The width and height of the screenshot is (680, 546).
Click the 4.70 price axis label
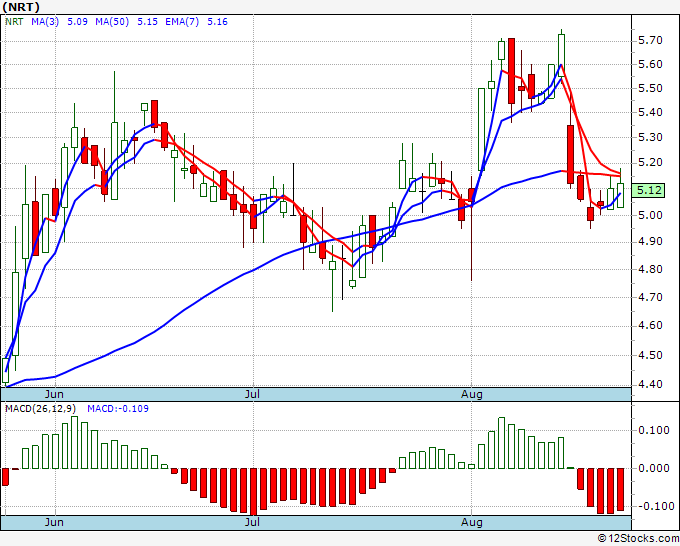pos(650,298)
